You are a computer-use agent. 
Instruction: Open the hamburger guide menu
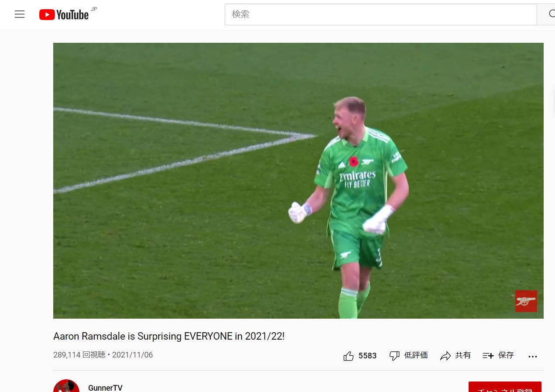point(20,14)
